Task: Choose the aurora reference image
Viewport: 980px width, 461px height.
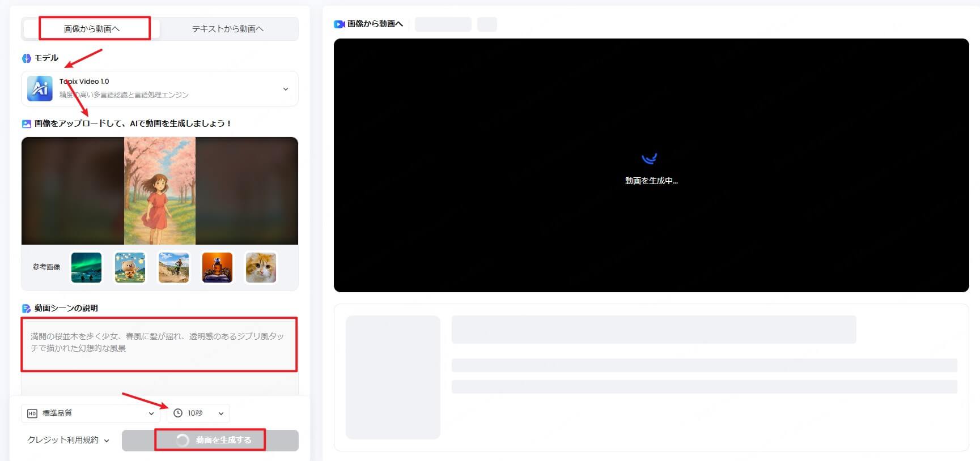Action: (x=86, y=267)
